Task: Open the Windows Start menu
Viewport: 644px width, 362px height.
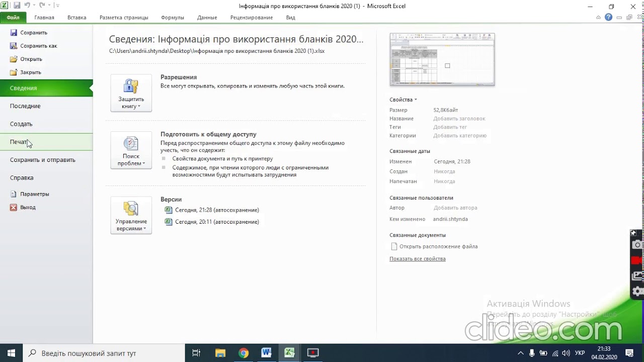Action: [11, 353]
